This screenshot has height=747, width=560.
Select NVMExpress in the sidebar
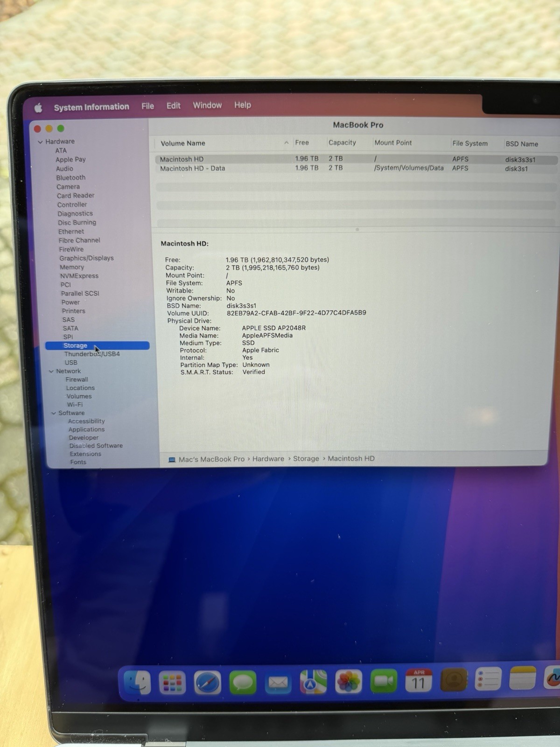coord(79,275)
